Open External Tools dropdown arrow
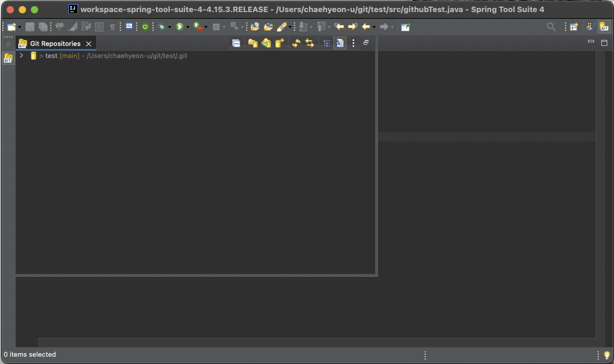Image resolution: width=614 pixels, height=364 pixels. tap(206, 27)
